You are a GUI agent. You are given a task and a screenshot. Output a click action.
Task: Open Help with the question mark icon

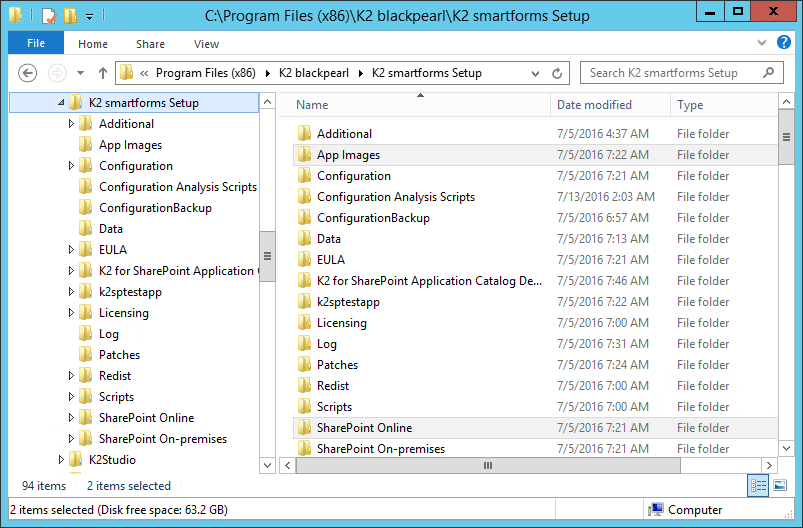(x=784, y=43)
